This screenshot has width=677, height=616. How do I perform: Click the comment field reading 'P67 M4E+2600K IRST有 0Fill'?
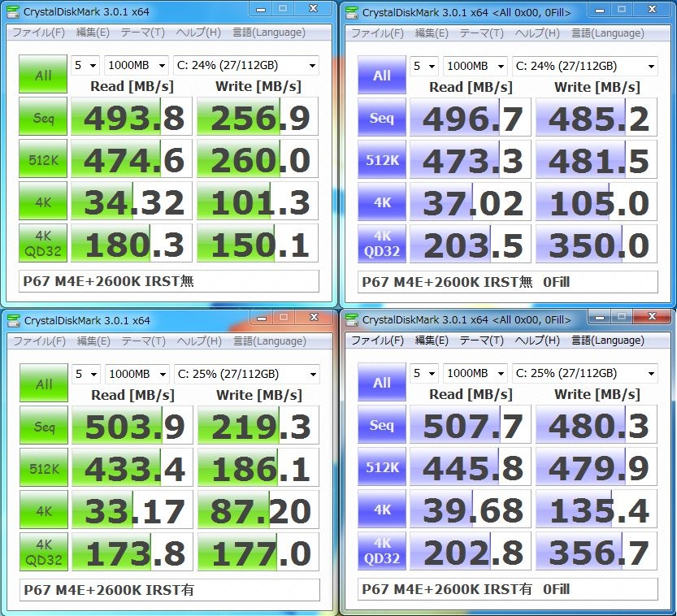point(508,589)
